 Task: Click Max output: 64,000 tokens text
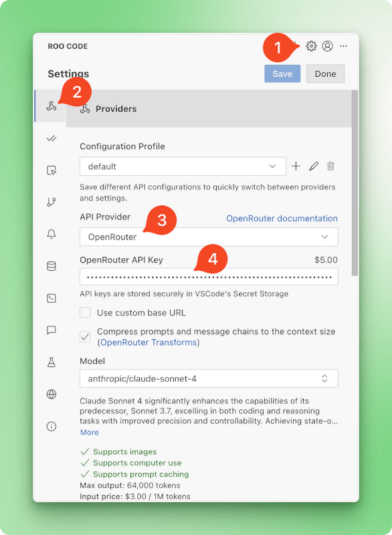tap(130, 486)
